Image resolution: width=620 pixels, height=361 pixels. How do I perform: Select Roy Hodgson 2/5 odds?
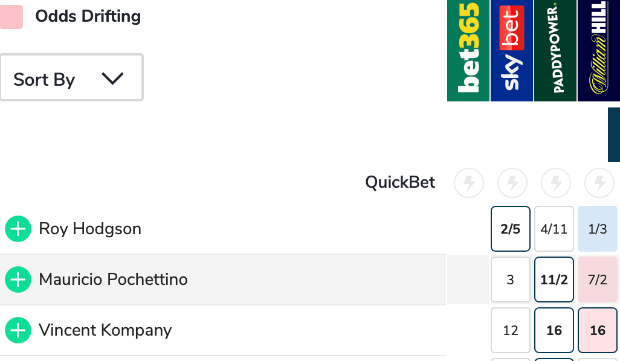510,229
